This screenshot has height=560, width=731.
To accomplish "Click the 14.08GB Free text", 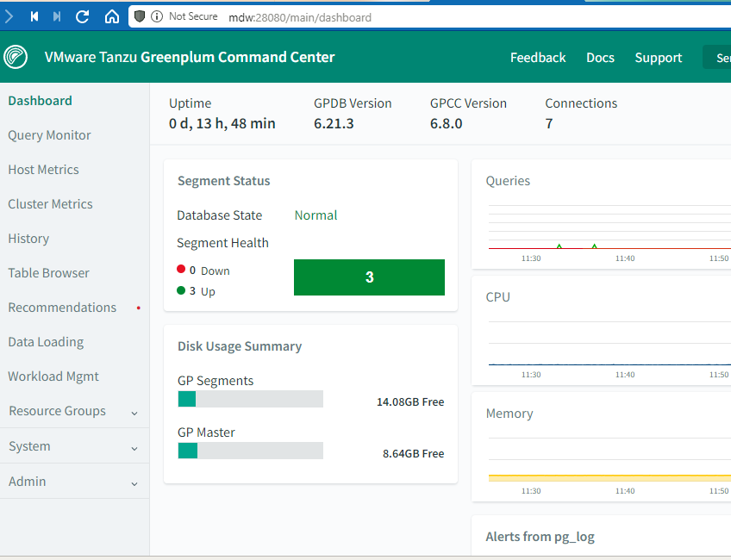I will coord(410,401).
